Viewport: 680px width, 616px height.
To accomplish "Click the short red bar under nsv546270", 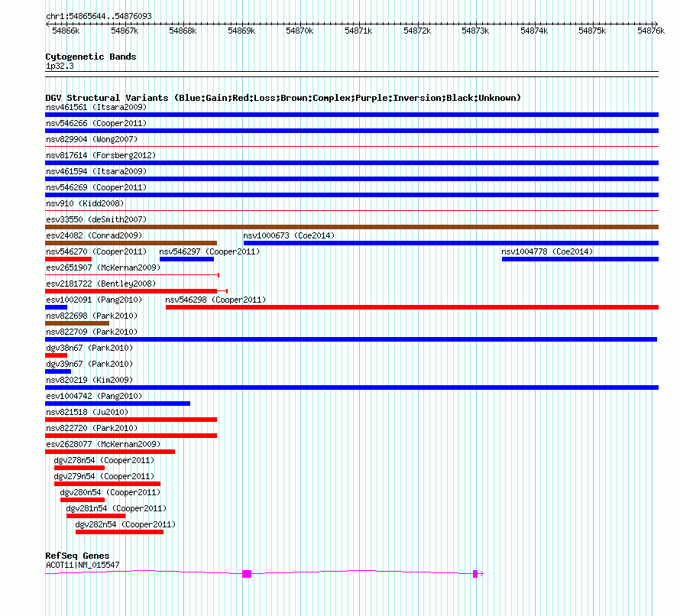I will click(x=68, y=259).
